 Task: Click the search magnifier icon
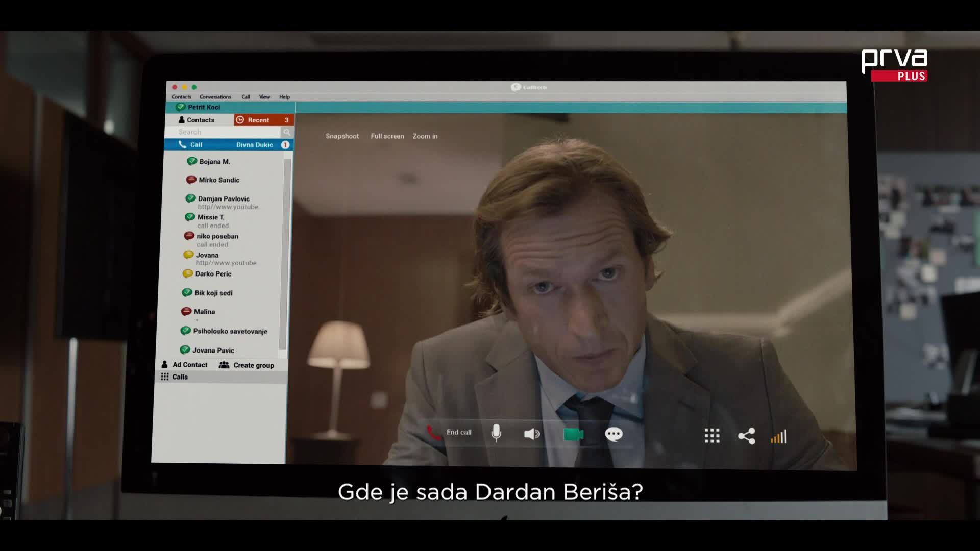(287, 132)
